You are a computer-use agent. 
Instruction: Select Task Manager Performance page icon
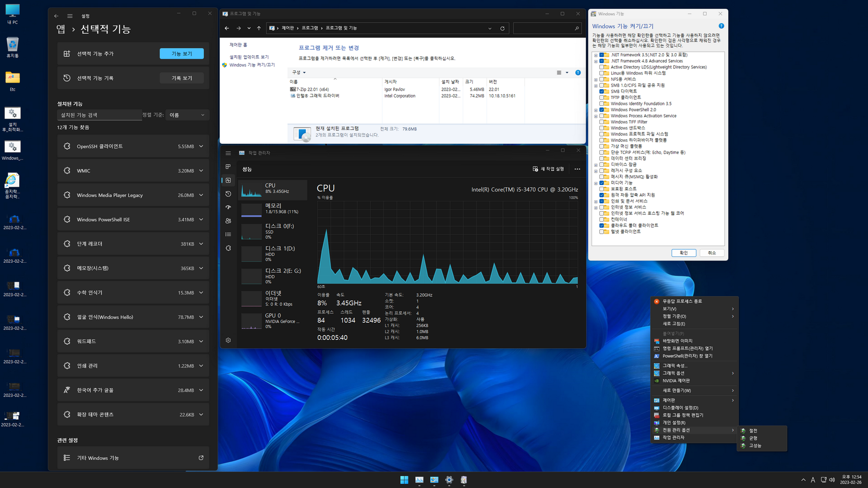[x=228, y=180]
